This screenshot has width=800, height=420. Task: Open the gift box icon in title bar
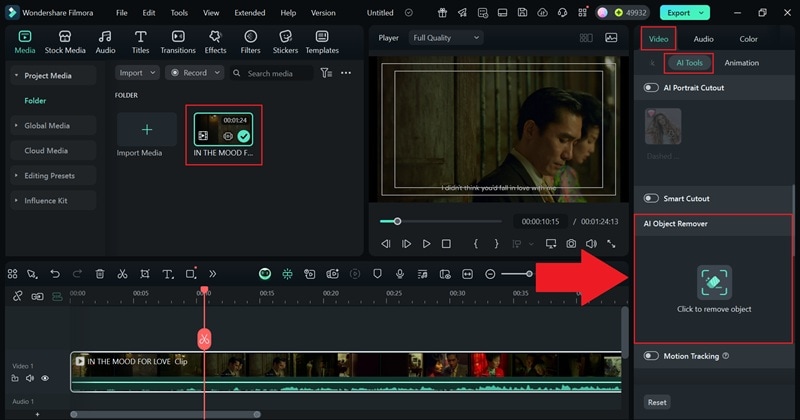click(442, 13)
